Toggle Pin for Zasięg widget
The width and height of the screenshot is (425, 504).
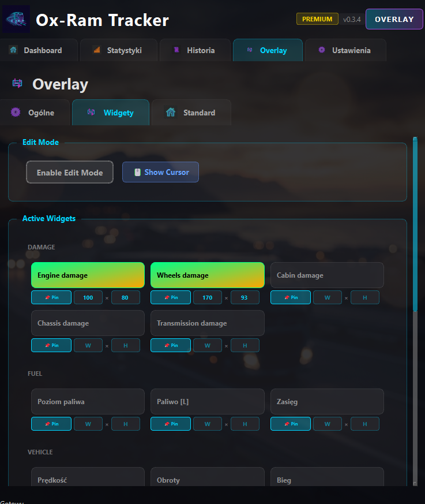[290, 424]
